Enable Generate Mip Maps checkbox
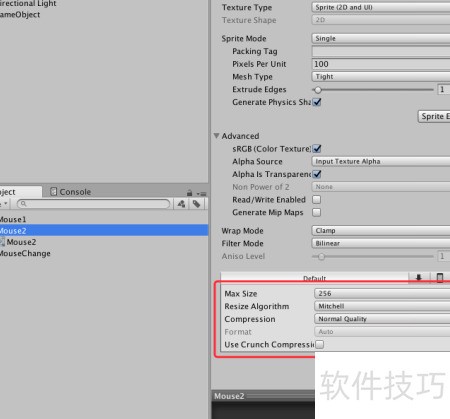Screen dimensions: 450x419 point(317,212)
